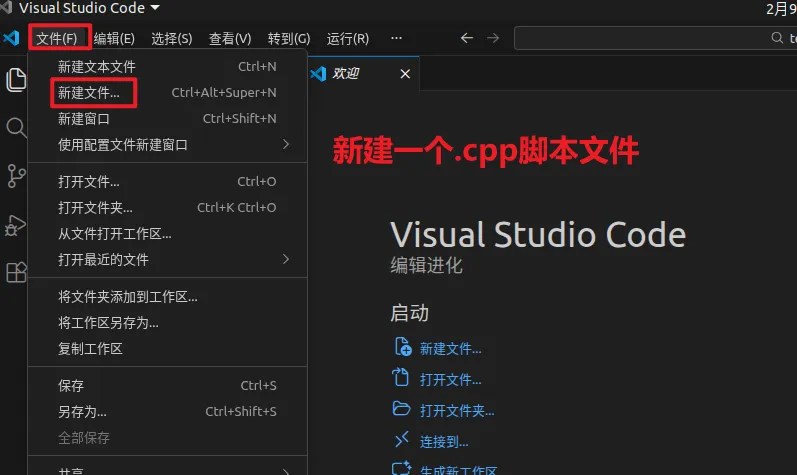
Task: Click the date text in the top bar
Action: [781, 9]
